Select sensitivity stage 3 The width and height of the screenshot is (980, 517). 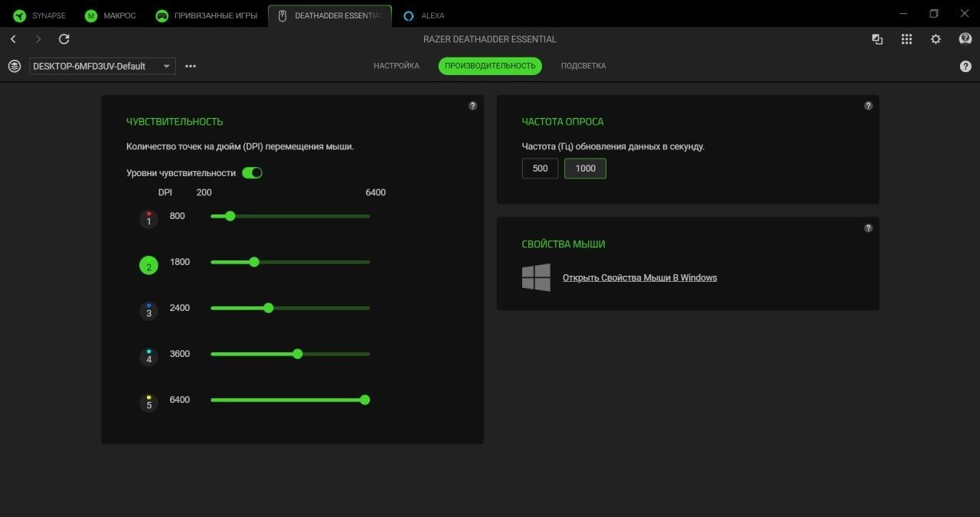tap(149, 312)
